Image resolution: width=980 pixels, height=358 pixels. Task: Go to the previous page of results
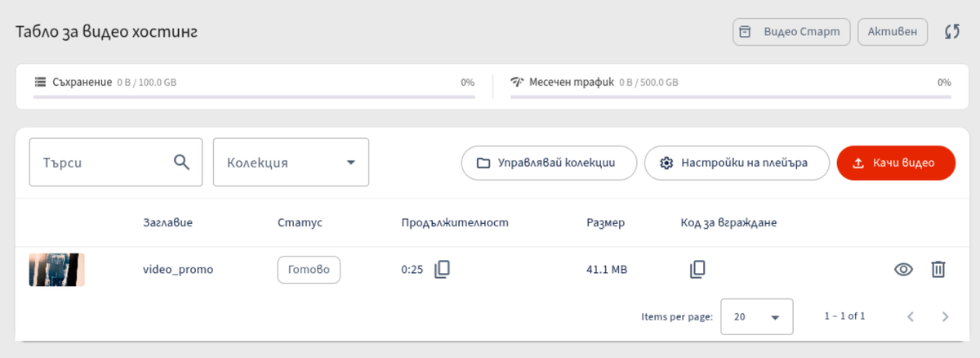coord(911,316)
